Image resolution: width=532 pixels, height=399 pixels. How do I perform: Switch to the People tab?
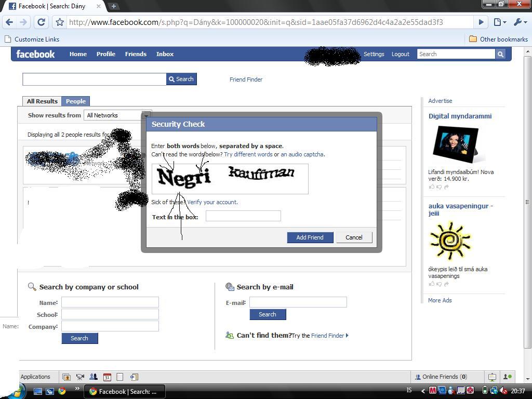tap(76, 101)
